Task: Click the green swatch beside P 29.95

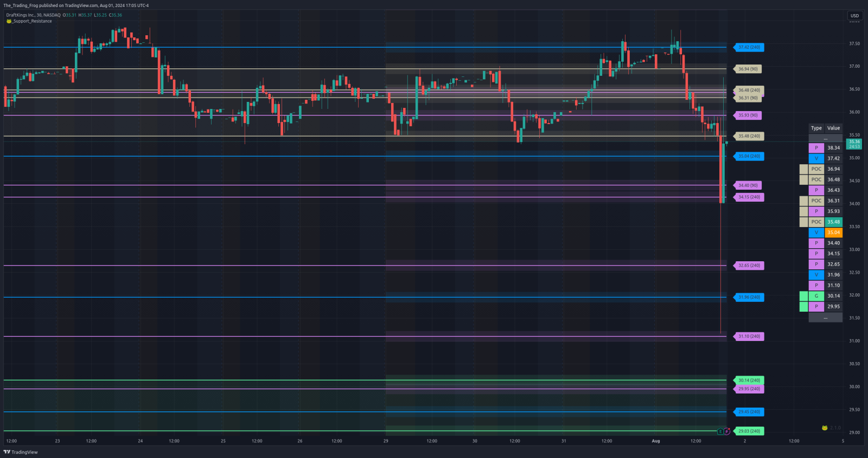Action: coord(804,307)
